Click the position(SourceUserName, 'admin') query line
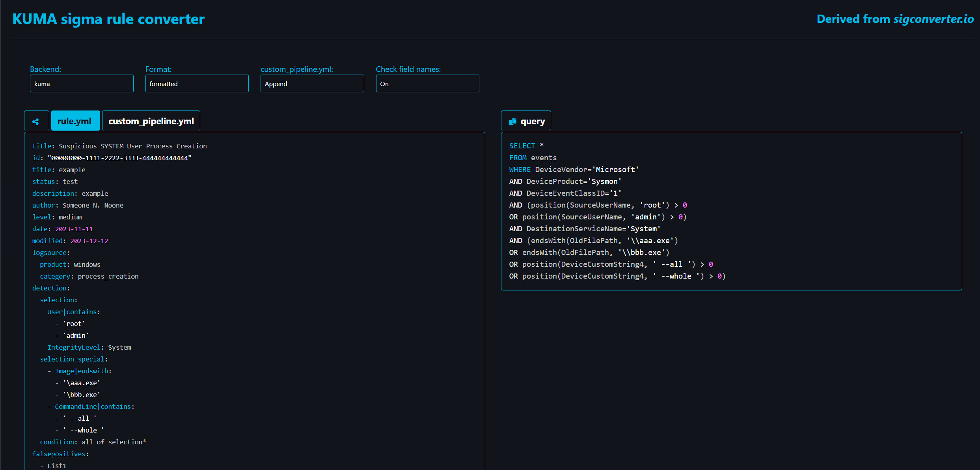The height and width of the screenshot is (470, 980). pos(598,217)
